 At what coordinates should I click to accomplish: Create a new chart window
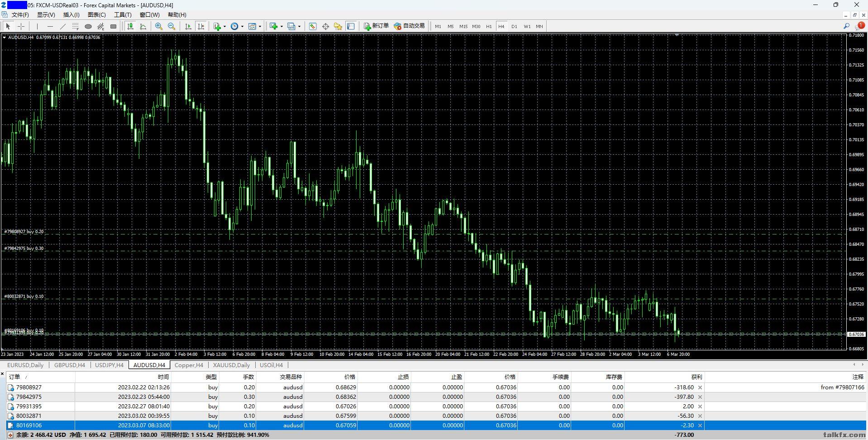[x=273, y=26]
